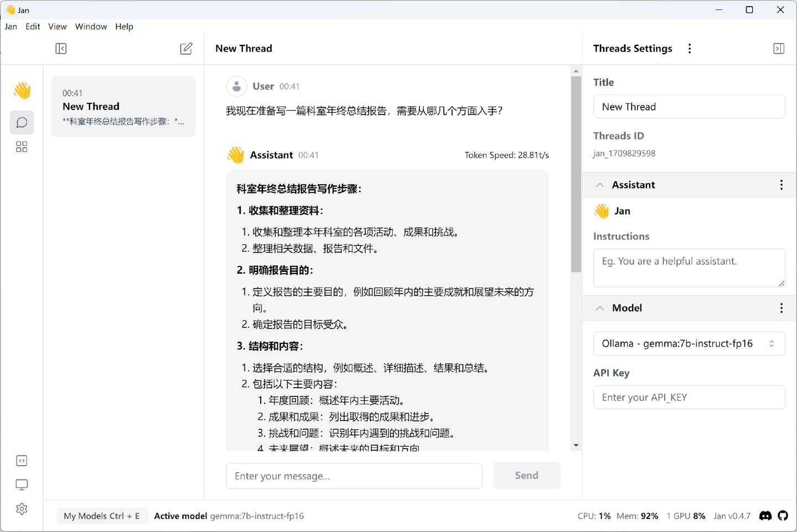The image size is (797, 532).
Task: Start a new thread with the compose icon
Action: pos(186,49)
